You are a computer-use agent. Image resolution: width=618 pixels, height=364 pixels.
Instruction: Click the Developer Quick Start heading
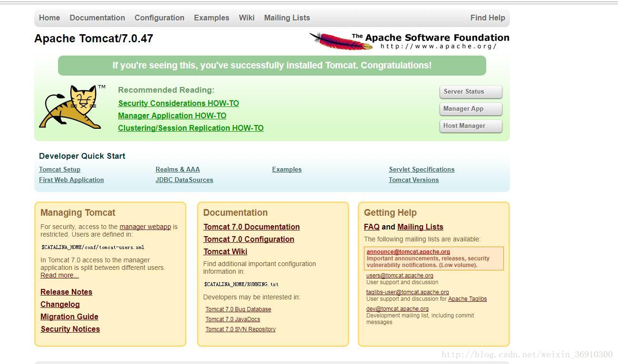82,156
